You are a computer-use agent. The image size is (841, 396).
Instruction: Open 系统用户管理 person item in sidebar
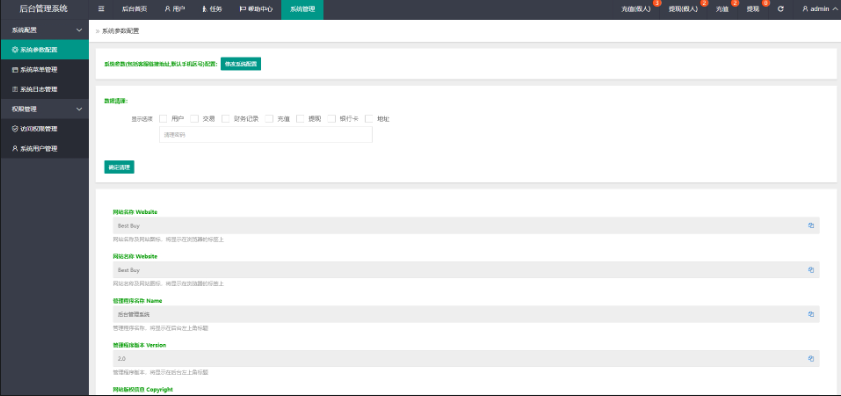[45, 149]
